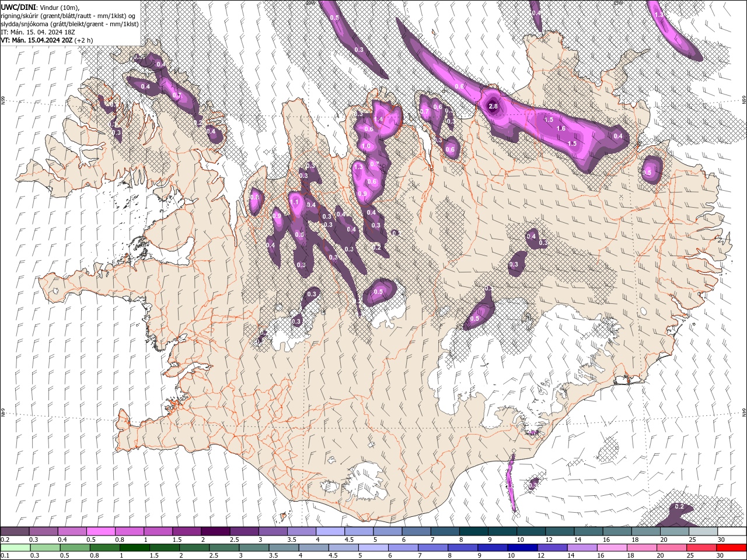Click the upper legend swatch labeled 1.5
This screenshot has width=747, height=560.
[x=186, y=531]
